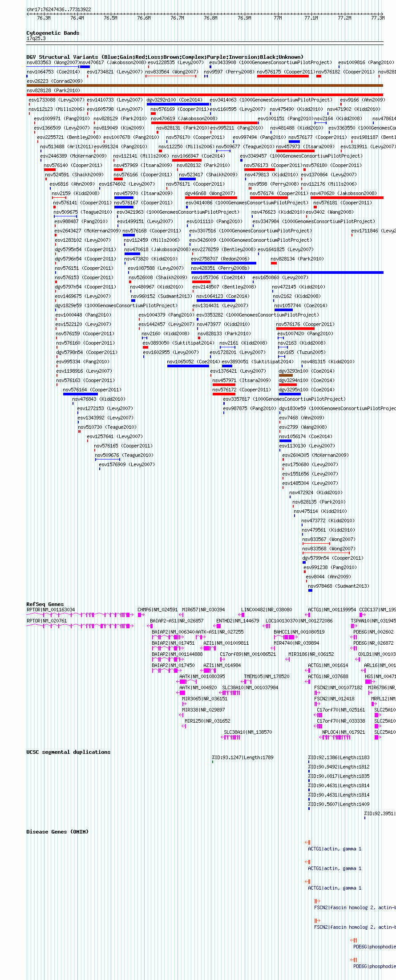Select variant label esv2799 (Wang2008)
The width and height of the screenshot is (396, 980).
click(x=303, y=427)
